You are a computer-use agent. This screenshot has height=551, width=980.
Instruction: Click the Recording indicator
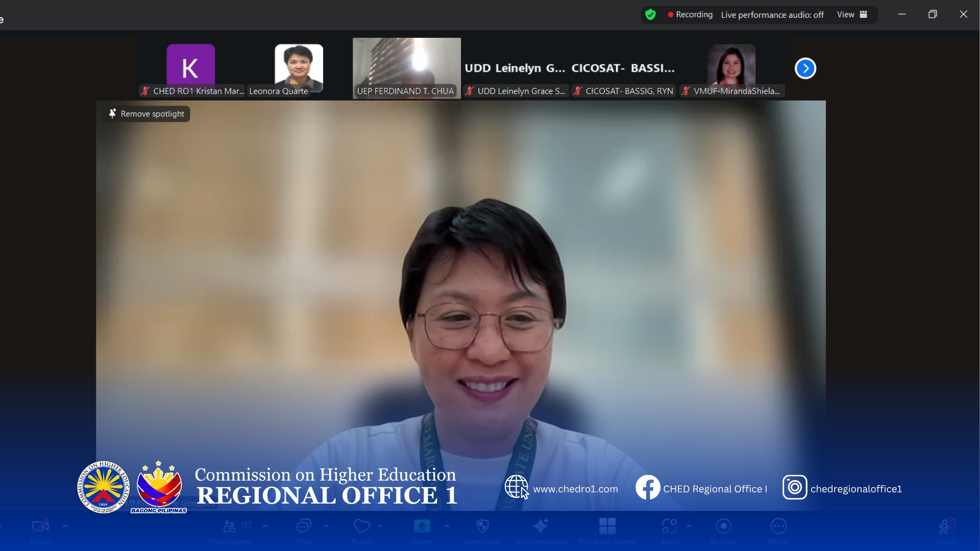690,15
